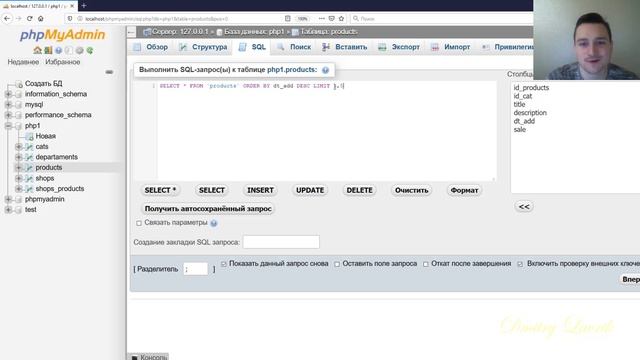Collapse php1 database node
This screenshot has width=640, height=360.
click(8, 126)
